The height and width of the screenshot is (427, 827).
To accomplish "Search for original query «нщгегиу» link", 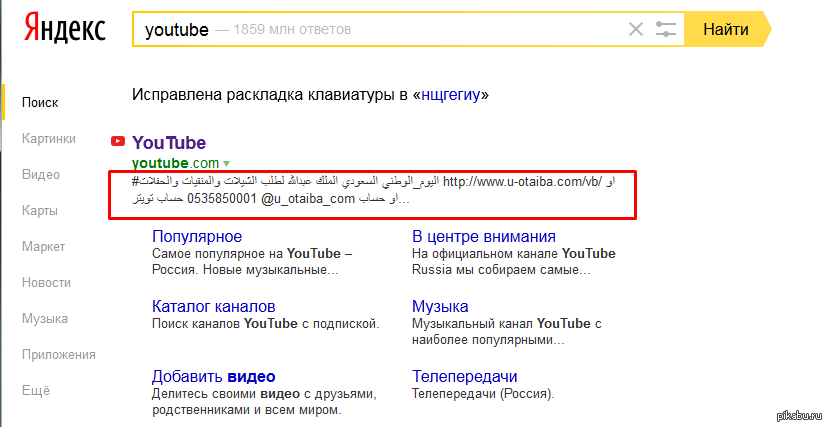I will click(451, 95).
